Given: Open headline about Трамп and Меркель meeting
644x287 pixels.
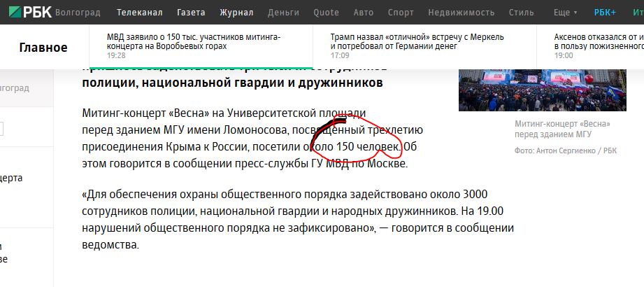Looking at the screenshot, I should click(417, 41).
